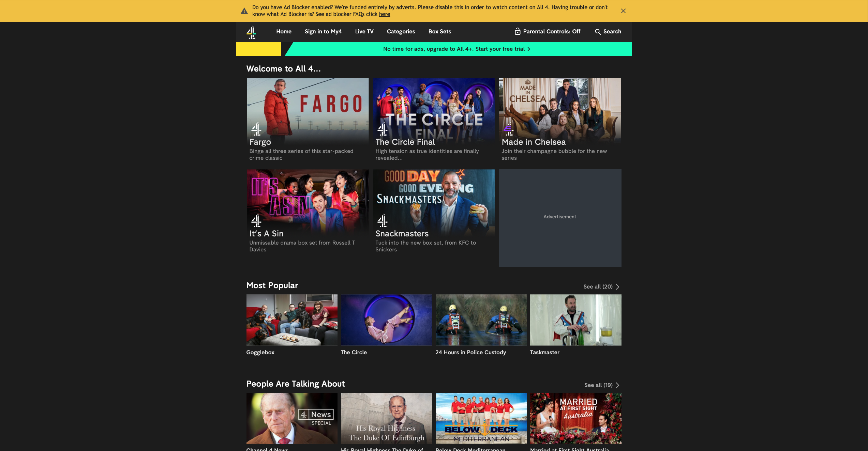
Task: Toggle Parental Controls: Off setting
Action: pos(551,31)
